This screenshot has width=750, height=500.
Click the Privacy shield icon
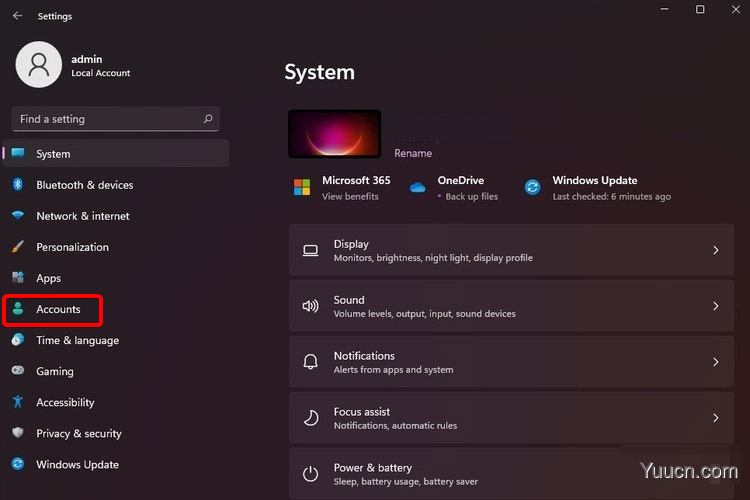[x=18, y=433]
